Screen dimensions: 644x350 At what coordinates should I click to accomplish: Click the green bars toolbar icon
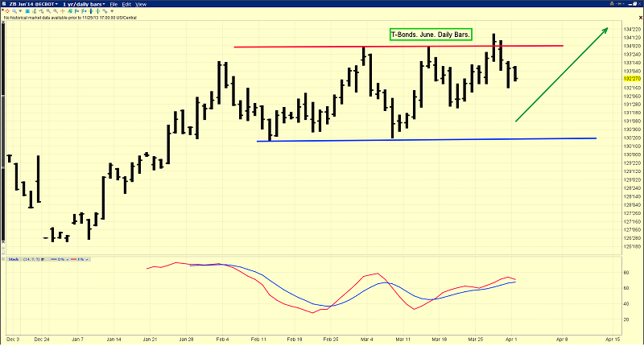[35, 11]
